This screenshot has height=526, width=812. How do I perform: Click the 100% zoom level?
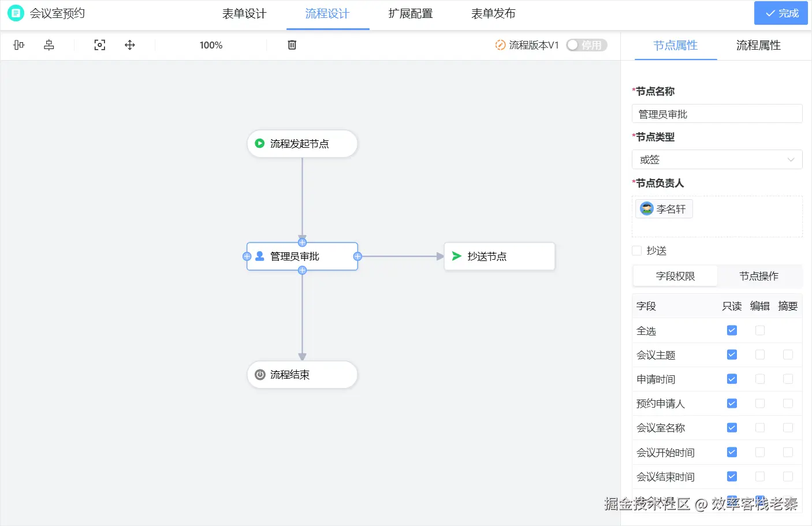click(211, 45)
